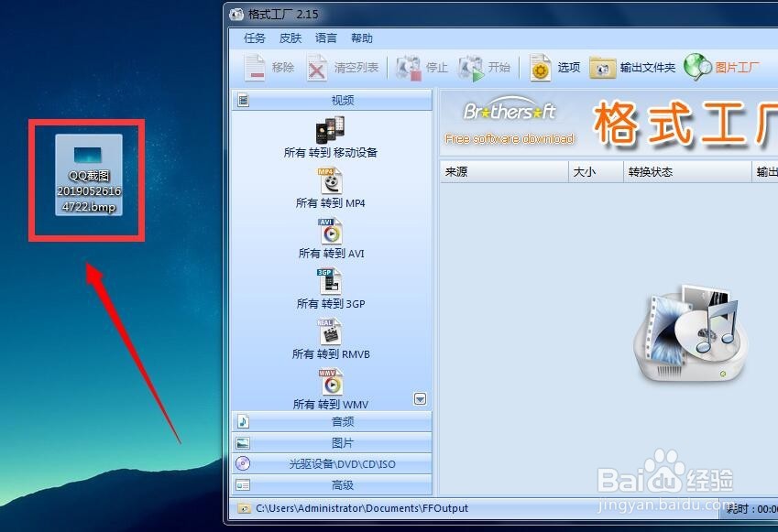Expand the 高级 category panel
The width and height of the screenshot is (778, 532).
[332, 485]
